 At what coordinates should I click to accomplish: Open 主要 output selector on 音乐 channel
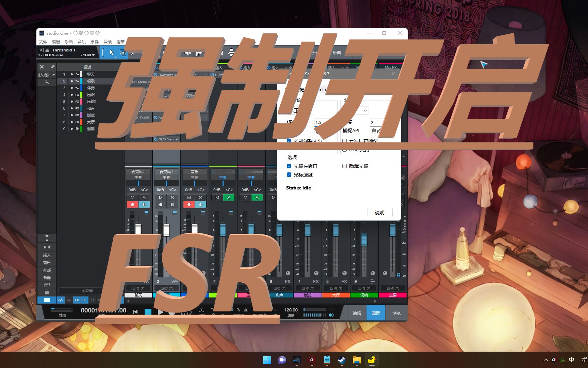tap(195, 178)
